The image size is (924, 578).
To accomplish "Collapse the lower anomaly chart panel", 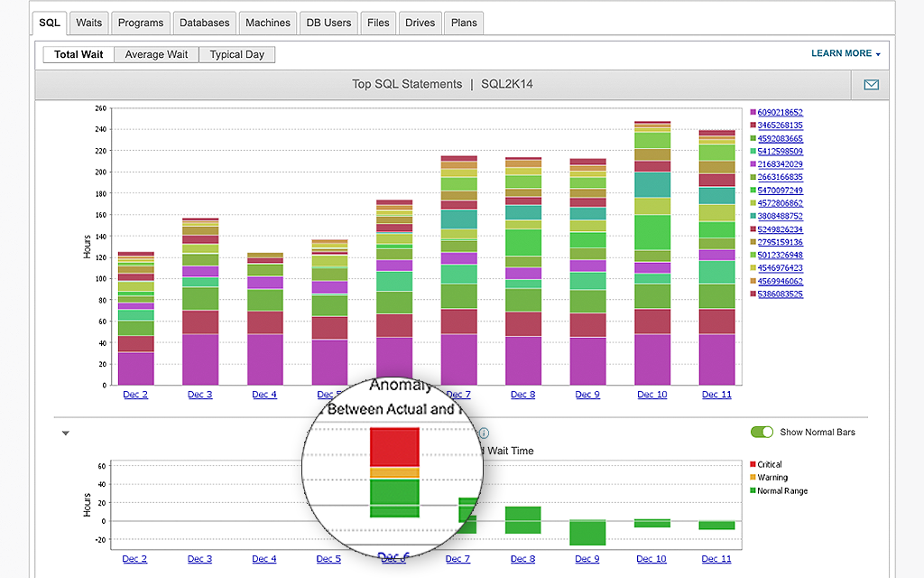I will coord(65,433).
